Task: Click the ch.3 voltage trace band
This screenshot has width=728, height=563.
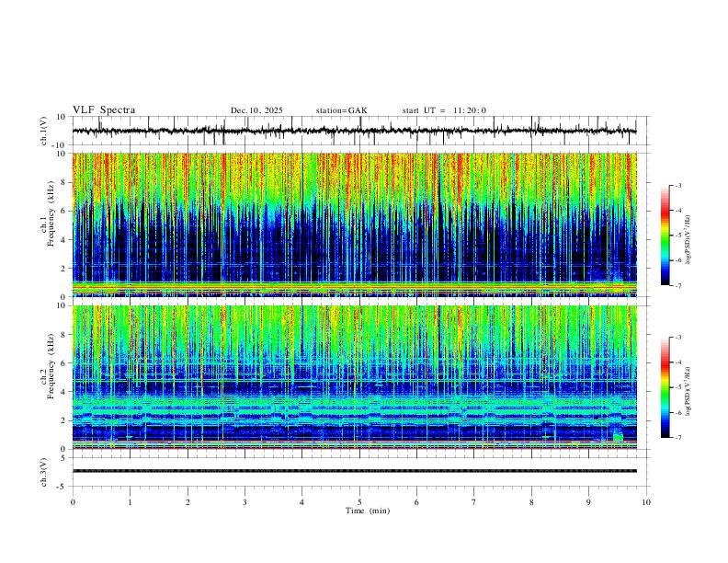Action: tap(355, 471)
